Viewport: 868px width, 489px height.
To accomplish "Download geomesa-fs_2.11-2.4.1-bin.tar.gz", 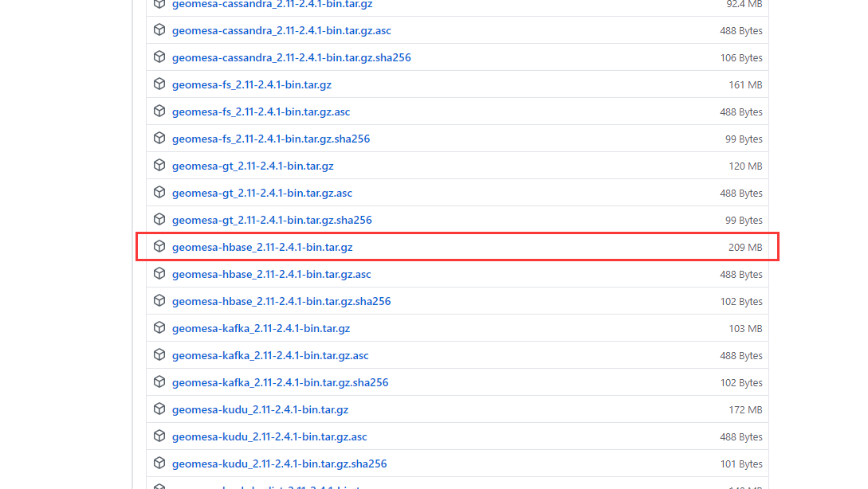I will (252, 84).
